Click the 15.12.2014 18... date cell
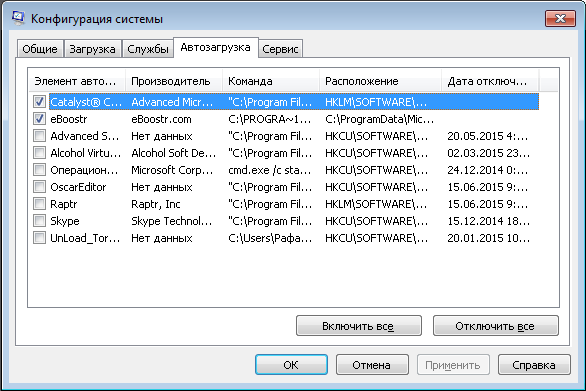Viewport: 586px width, 391px height. pos(489,221)
